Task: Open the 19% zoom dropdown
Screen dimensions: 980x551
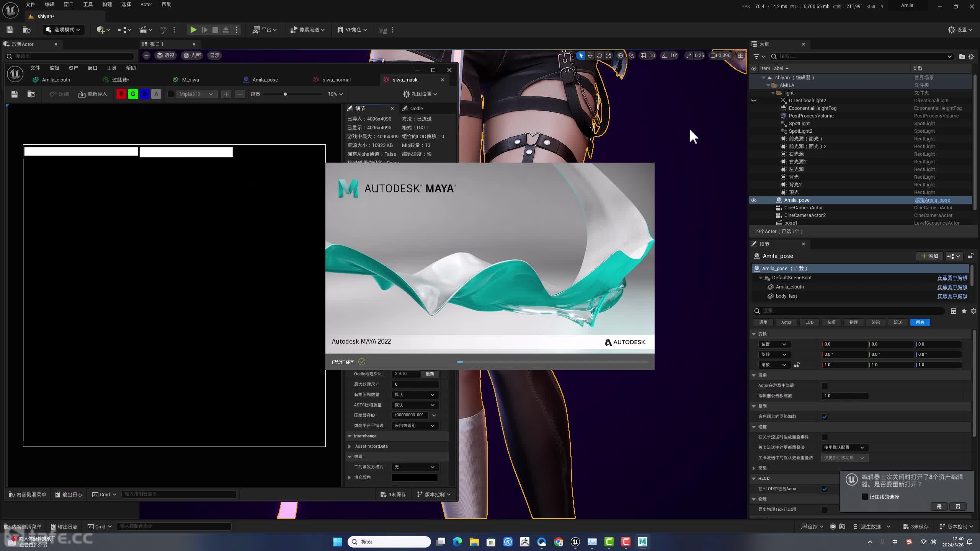Action: point(335,94)
